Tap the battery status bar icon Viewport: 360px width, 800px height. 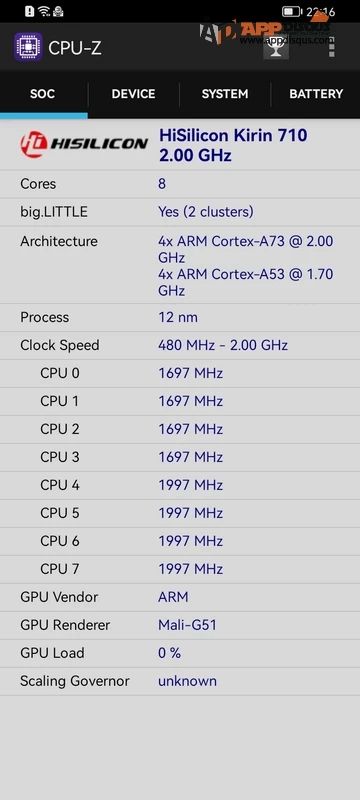[291, 11]
